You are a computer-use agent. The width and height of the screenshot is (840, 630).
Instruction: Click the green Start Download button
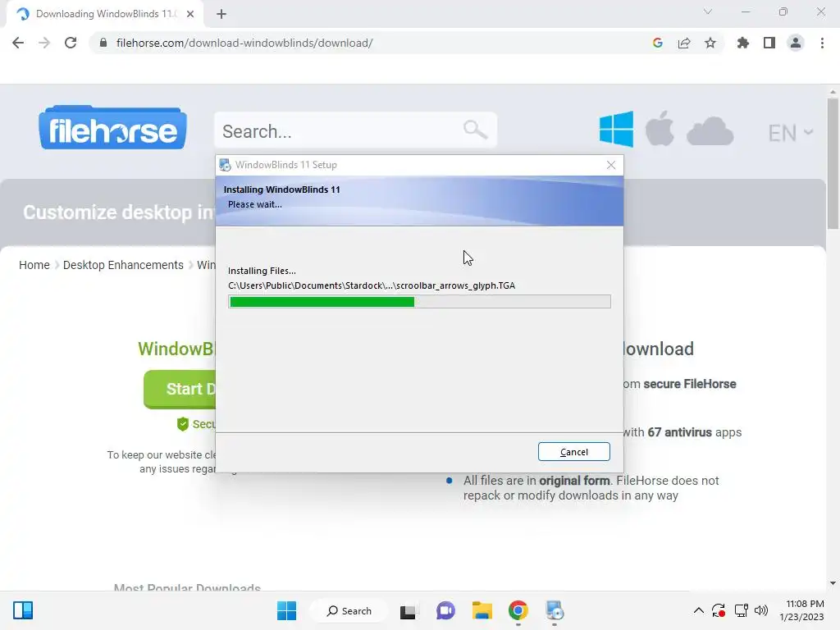[x=180, y=389]
